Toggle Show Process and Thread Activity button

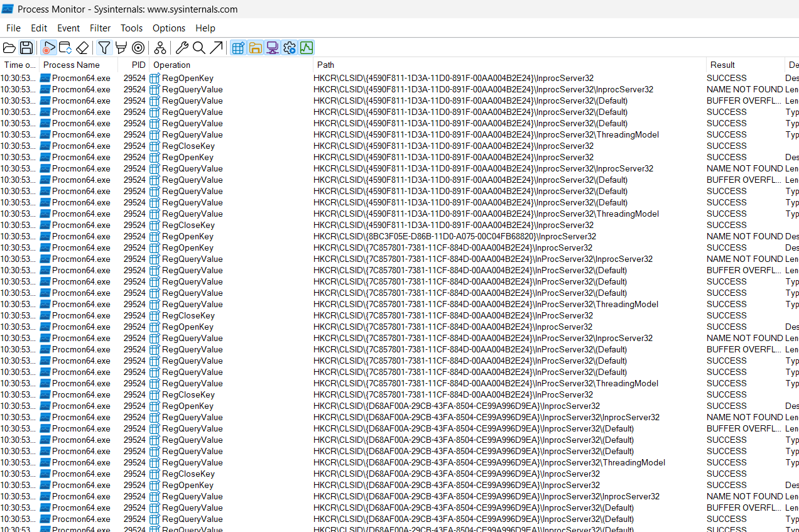(x=289, y=48)
